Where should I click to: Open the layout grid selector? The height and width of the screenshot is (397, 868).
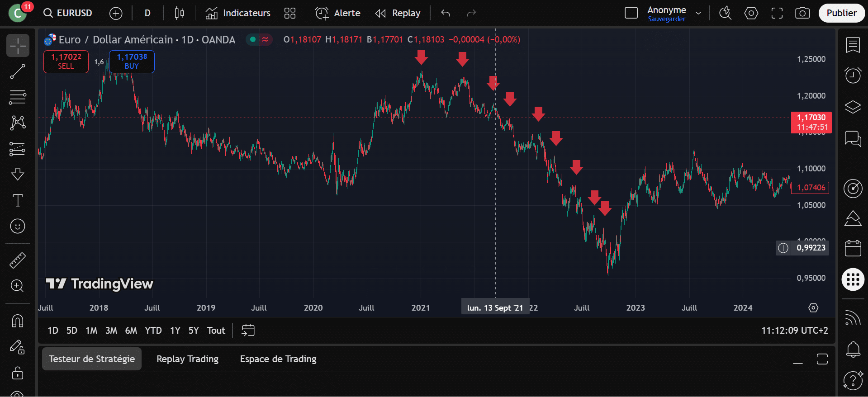[289, 13]
